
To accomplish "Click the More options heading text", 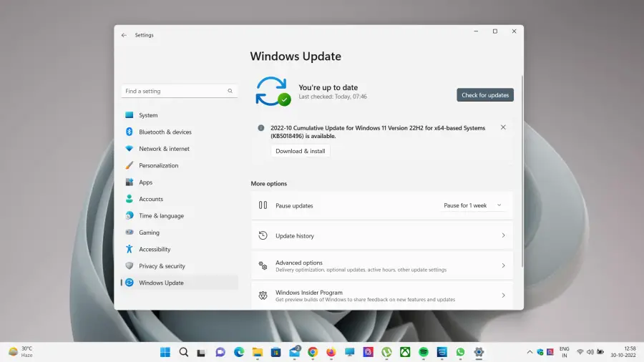I will (x=268, y=183).
